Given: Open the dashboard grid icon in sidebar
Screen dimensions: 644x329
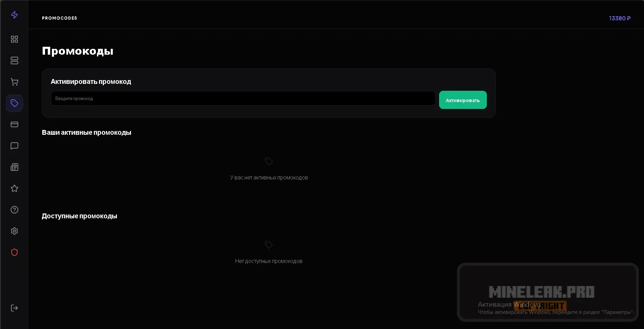Looking at the screenshot, I should pos(14,40).
